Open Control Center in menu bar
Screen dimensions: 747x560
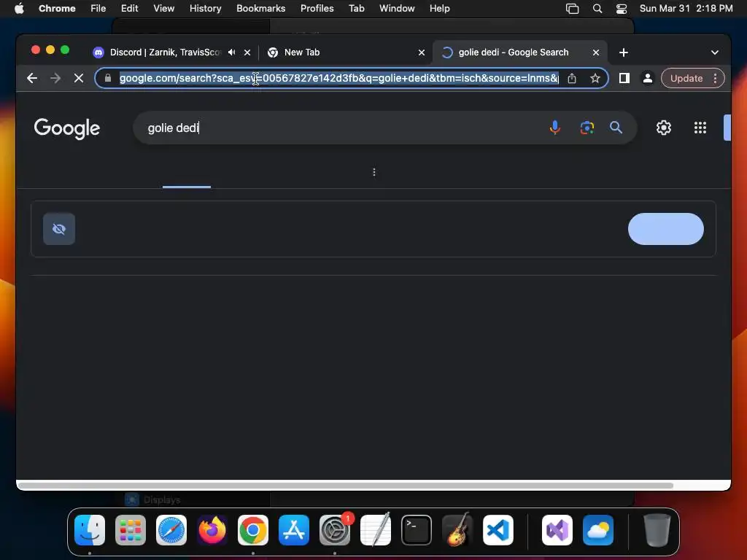tap(622, 8)
